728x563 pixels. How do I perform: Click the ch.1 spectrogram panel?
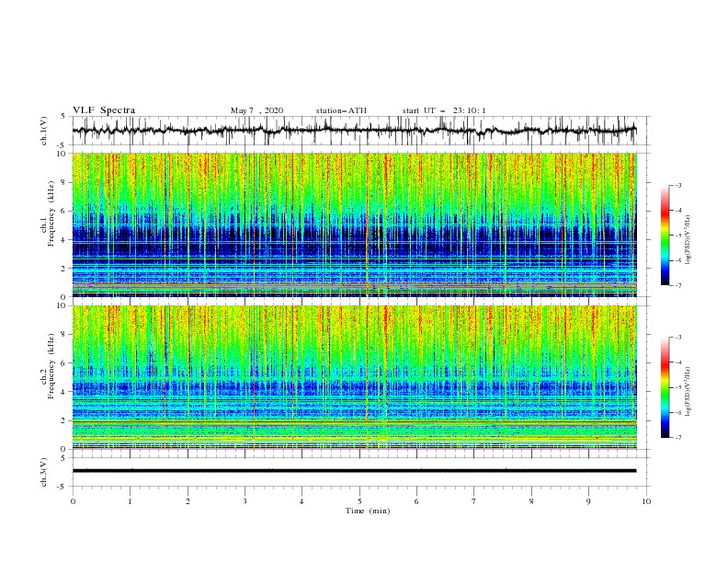pyautogui.click(x=354, y=224)
